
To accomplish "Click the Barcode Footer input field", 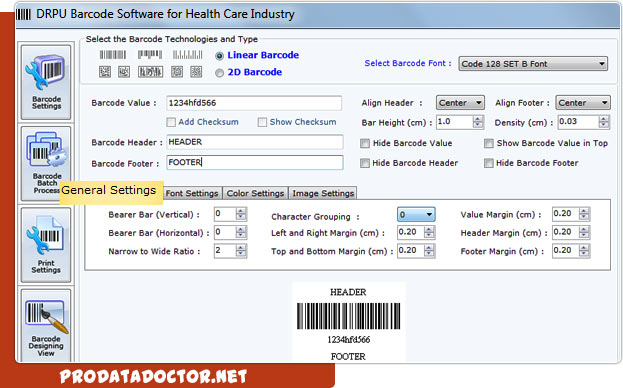I will coord(255,162).
